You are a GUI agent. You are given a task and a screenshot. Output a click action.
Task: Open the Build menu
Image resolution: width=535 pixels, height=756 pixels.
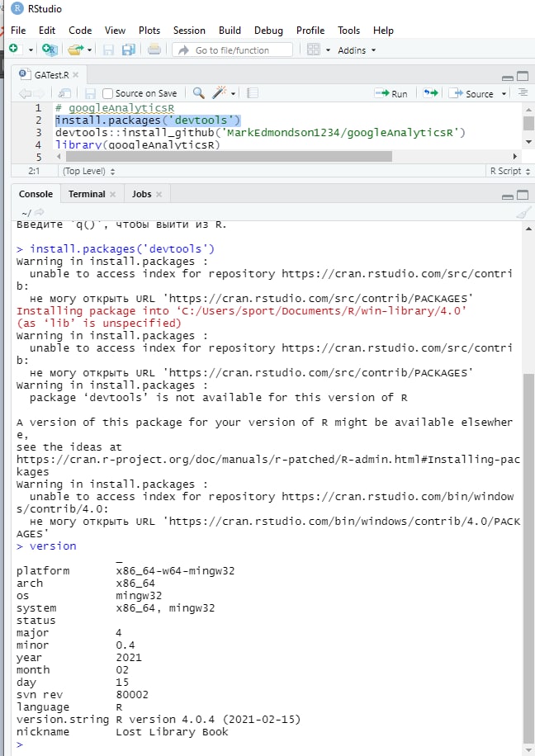[x=230, y=31]
